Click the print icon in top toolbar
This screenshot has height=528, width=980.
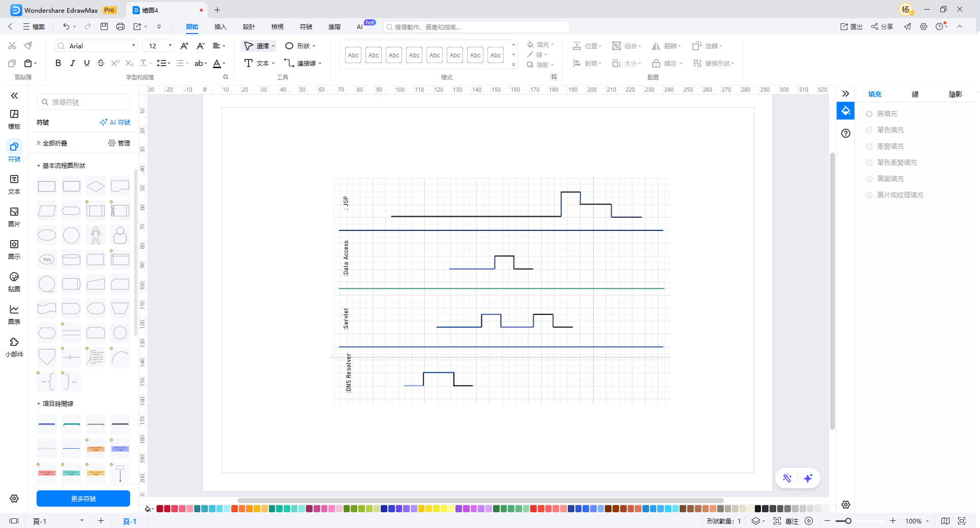pyautogui.click(x=120, y=26)
